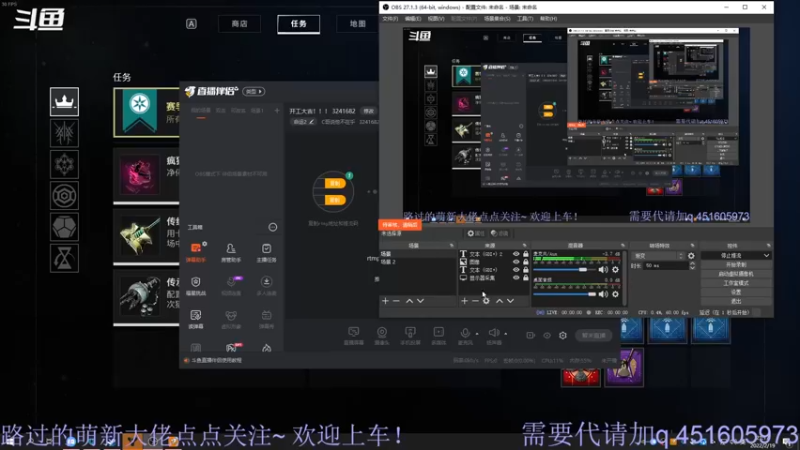Open source properties gear in OBS sources panel
800x450 pixels.
click(x=486, y=301)
